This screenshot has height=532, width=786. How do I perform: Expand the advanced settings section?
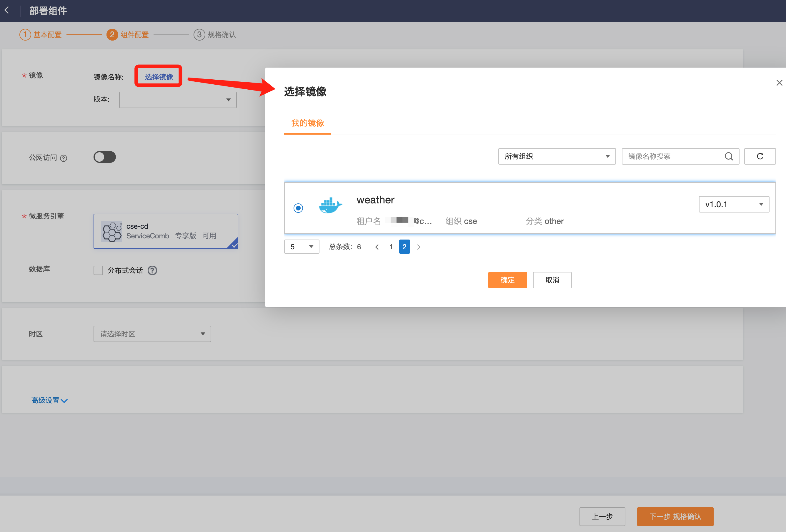pos(49,401)
